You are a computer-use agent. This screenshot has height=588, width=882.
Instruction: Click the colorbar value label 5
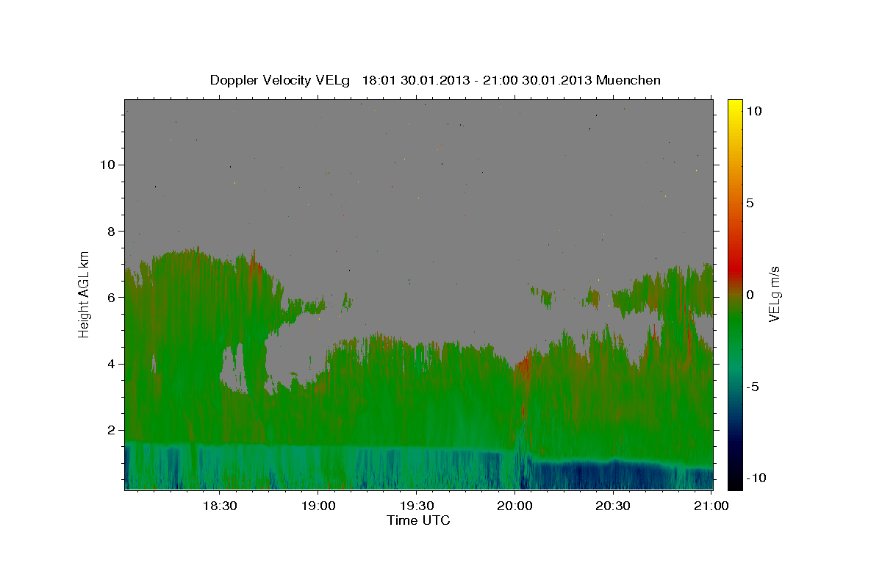tap(750, 203)
